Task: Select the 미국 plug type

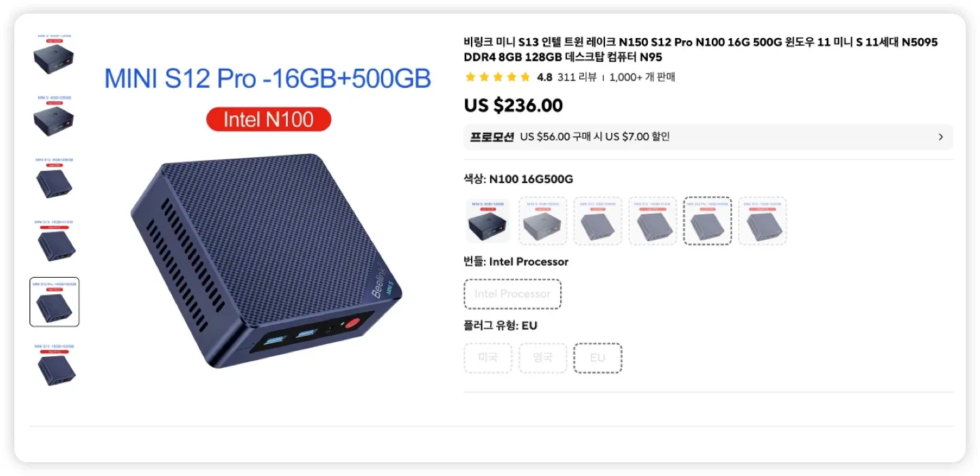Action: (x=488, y=358)
